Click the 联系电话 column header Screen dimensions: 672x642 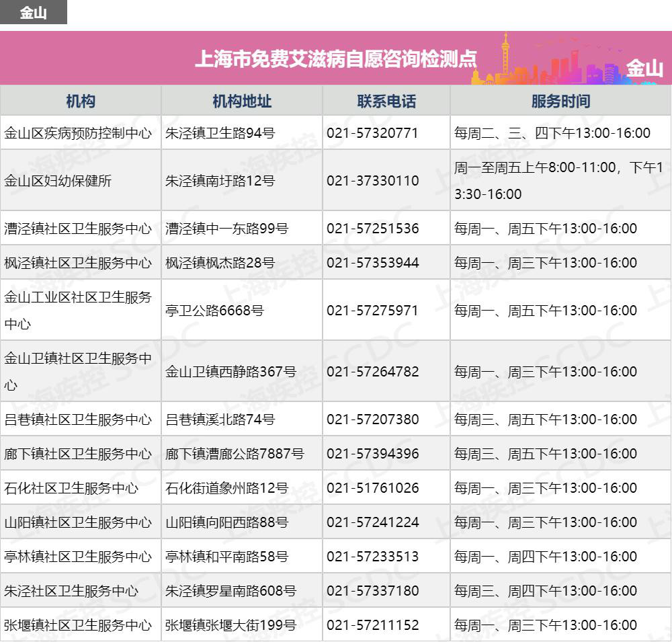(386, 101)
